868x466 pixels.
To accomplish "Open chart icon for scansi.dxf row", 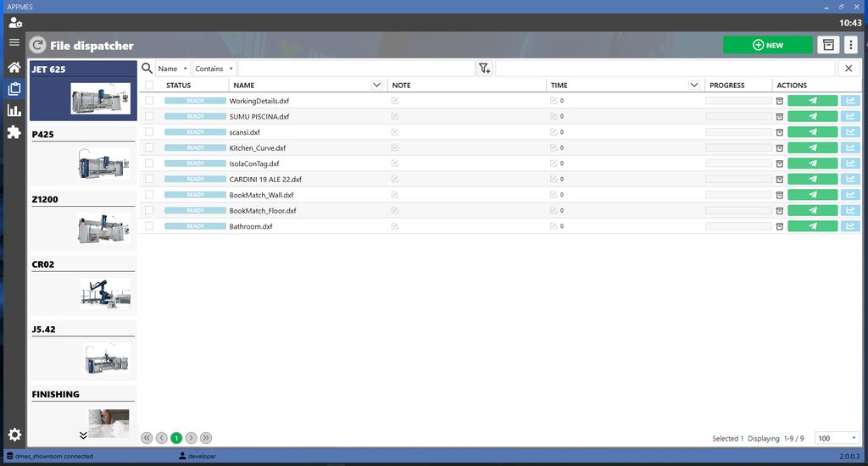I will (850, 132).
